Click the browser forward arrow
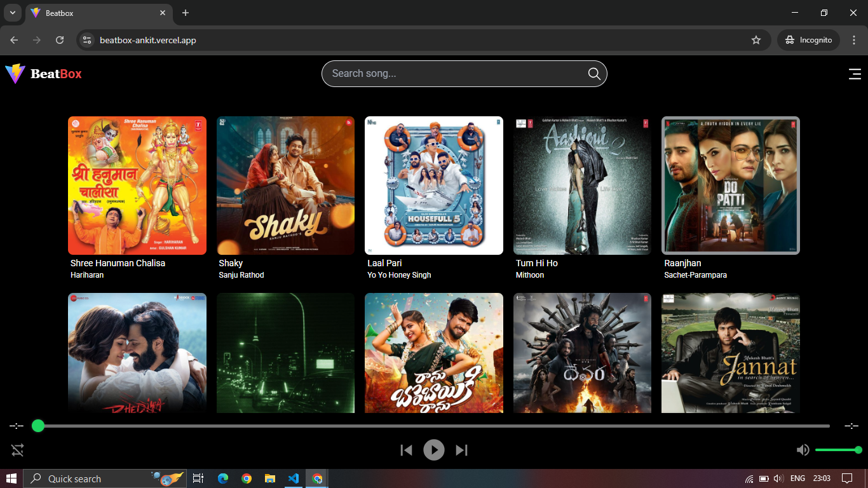The width and height of the screenshot is (868, 488). (x=37, y=40)
